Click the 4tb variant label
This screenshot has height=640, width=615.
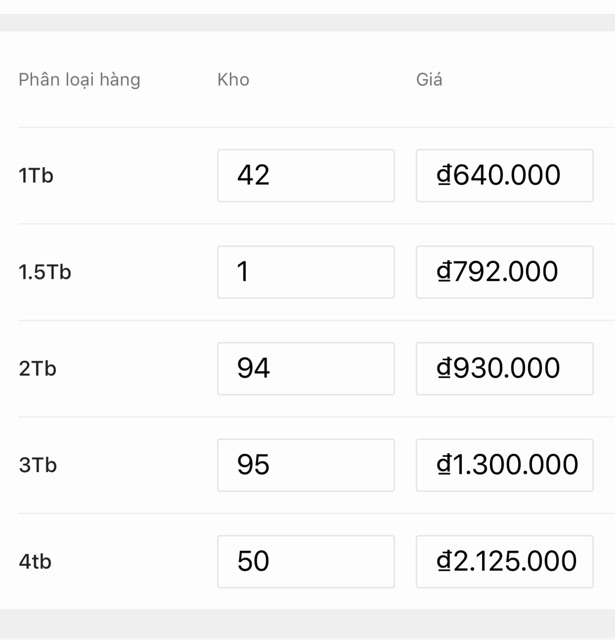(35, 562)
